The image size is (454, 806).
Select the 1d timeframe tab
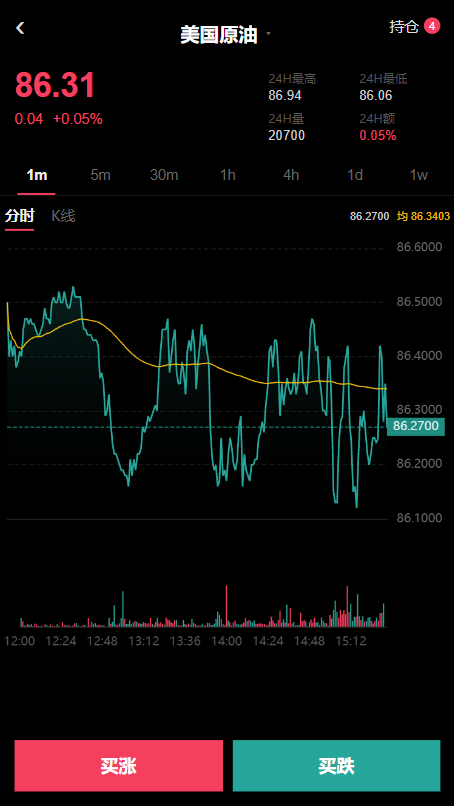click(x=355, y=175)
